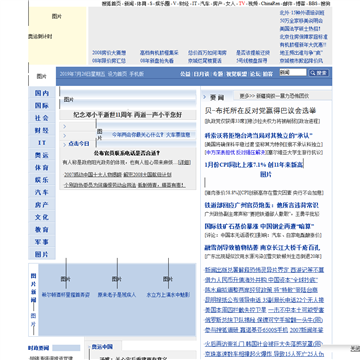360x360 pixels.
Task: Open 公益 in the blue bar
Action: coord(185,74)
